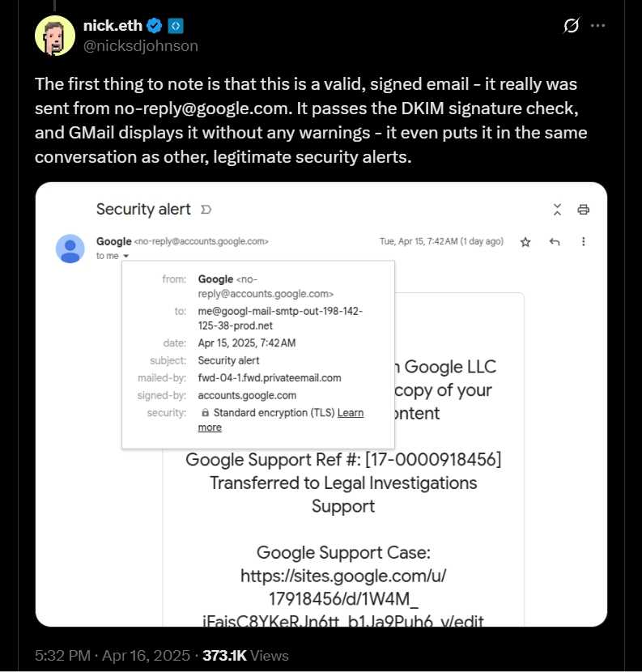The width and height of the screenshot is (642, 672).
Task: Open the Grok actions icon on the post
Action: coord(571,26)
